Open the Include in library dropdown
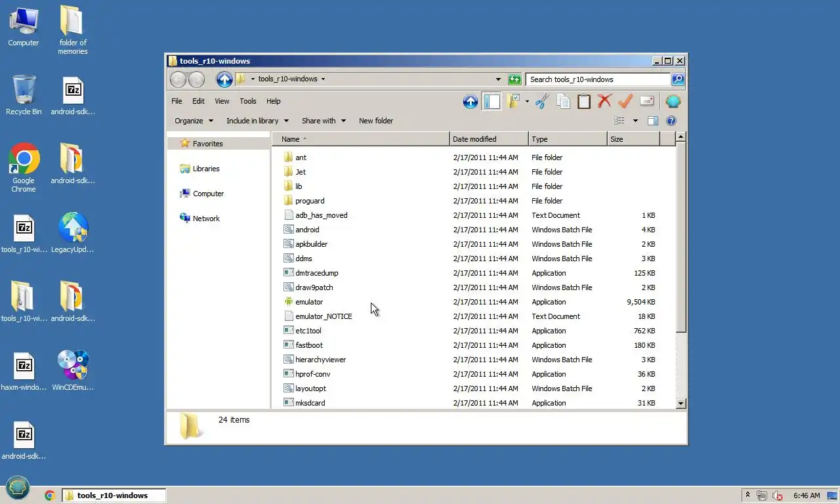840x504 pixels. [x=257, y=121]
